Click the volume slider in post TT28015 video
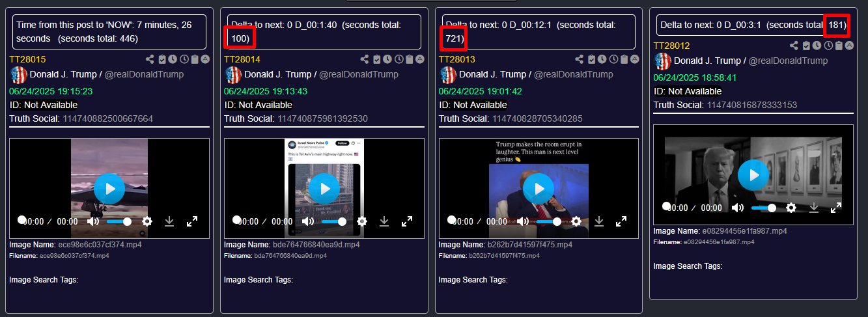The height and width of the screenshot is (317, 868). [119, 221]
